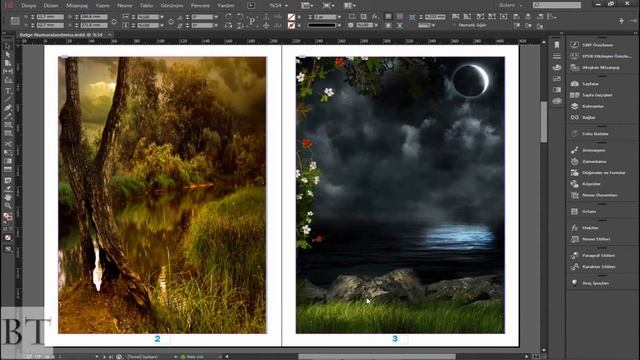Select the Hand tool
The image size is (640, 360).
[8, 197]
